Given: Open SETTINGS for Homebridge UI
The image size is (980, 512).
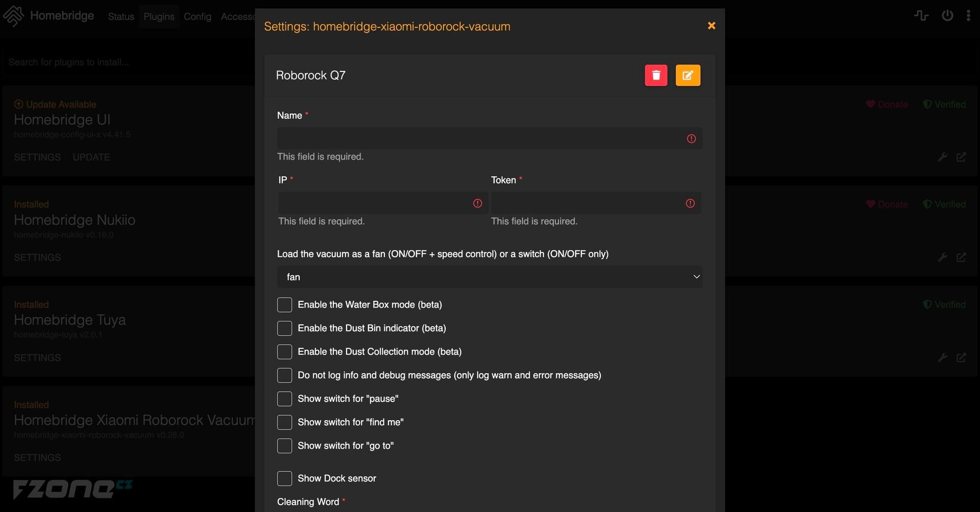Looking at the screenshot, I should pyautogui.click(x=37, y=157).
